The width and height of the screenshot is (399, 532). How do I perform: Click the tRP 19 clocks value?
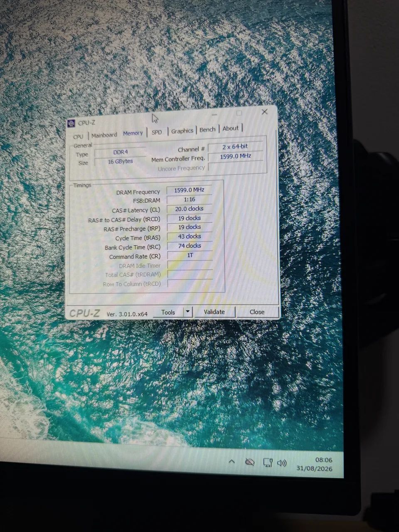(190, 227)
